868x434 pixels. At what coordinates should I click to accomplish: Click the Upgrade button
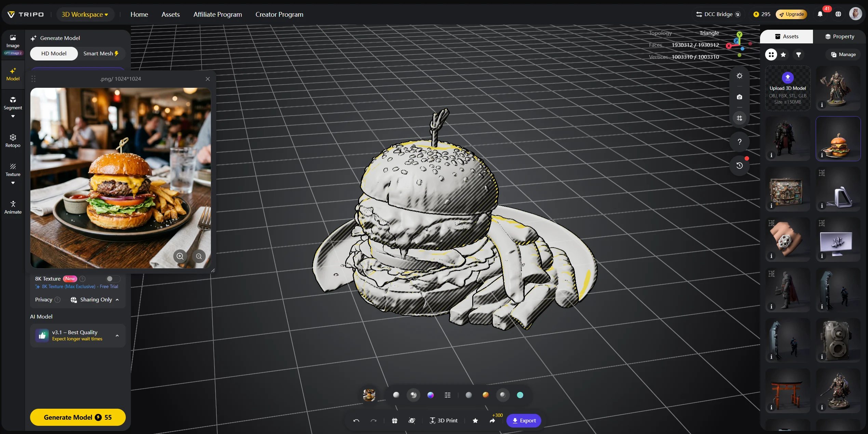pos(791,14)
